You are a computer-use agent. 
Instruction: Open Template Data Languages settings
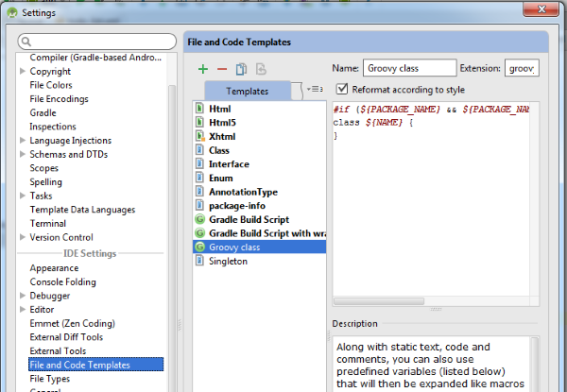click(82, 210)
